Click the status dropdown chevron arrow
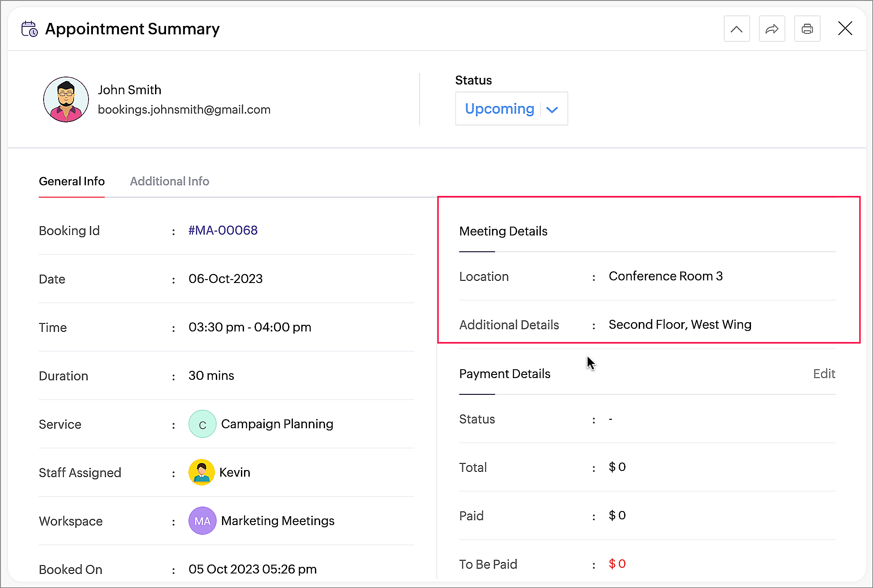873x588 pixels. click(x=552, y=110)
